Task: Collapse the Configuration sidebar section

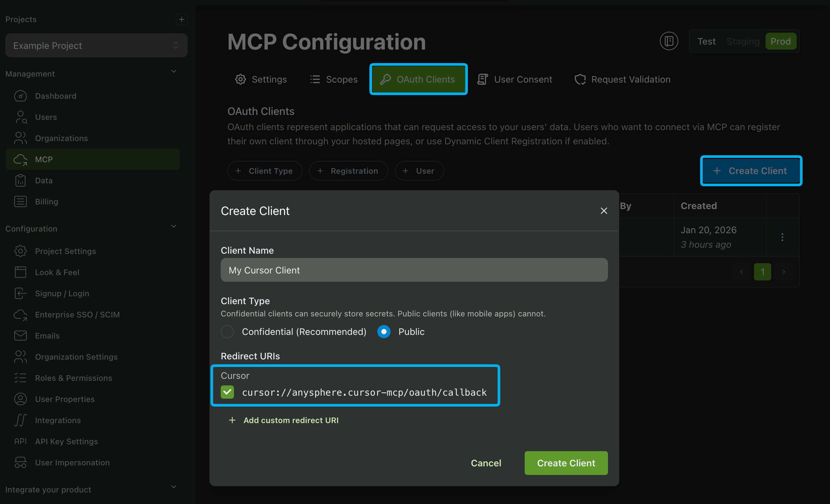Action: 174,226
